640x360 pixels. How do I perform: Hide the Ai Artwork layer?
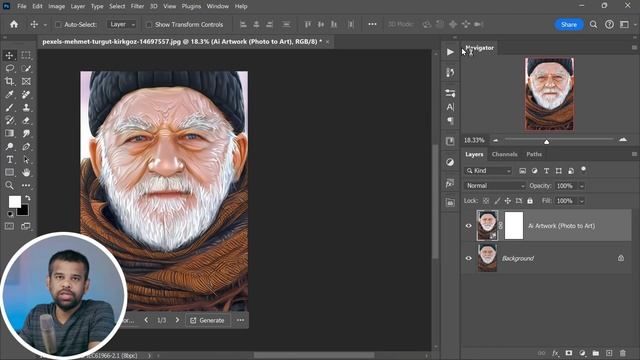pyautogui.click(x=469, y=226)
